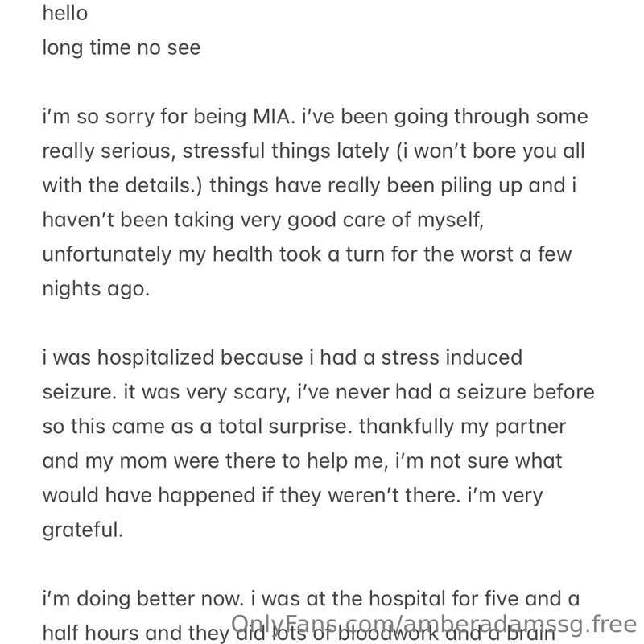Click the word "myself,"
Image resolution: width=644 pixels, height=644 pixels.
(451, 220)
